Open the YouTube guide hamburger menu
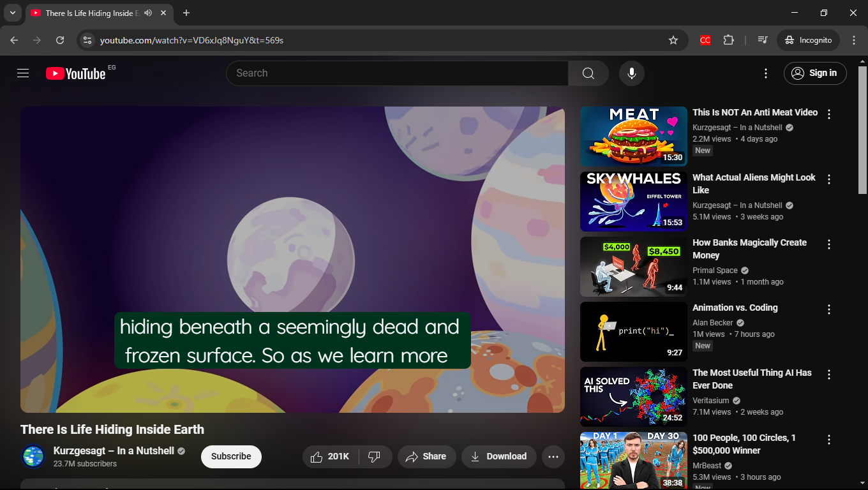 [x=23, y=73]
